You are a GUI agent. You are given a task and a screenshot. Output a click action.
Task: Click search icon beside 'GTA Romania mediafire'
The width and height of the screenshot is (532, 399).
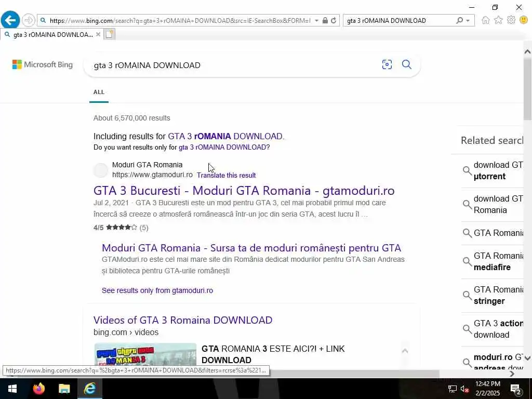tap(467, 262)
